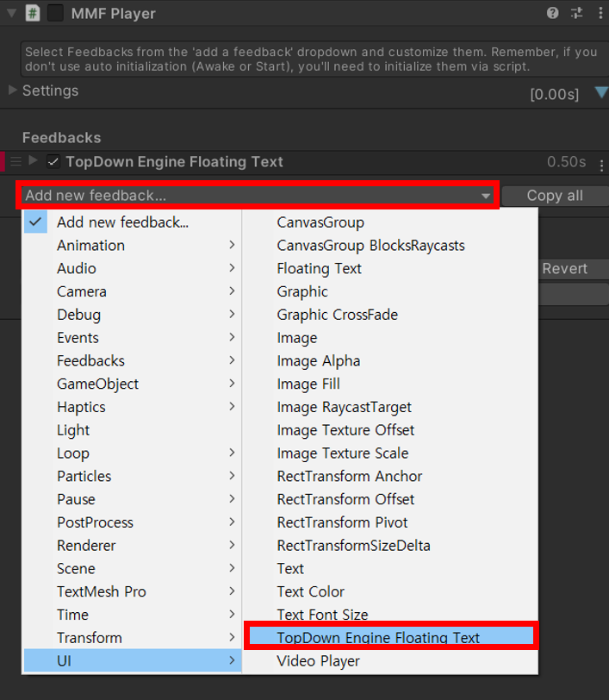609x700 pixels.
Task: Expand the Camera submenu
Action: 133,291
